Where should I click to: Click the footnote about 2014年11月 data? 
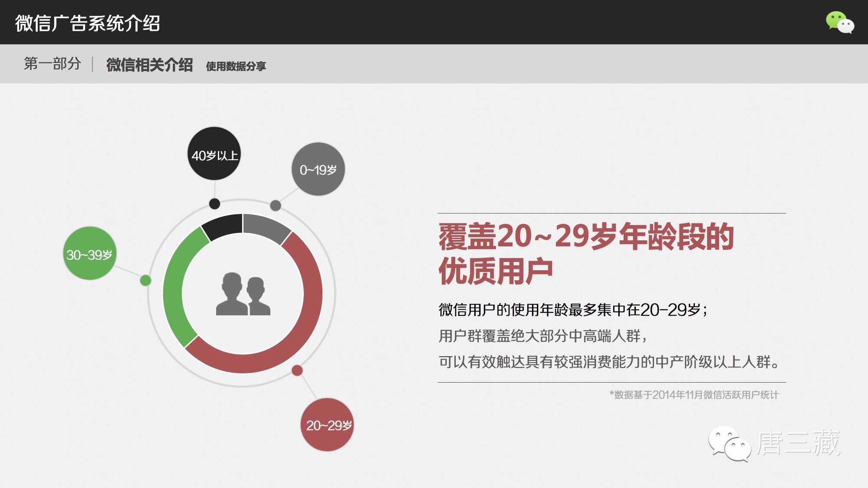694,395
